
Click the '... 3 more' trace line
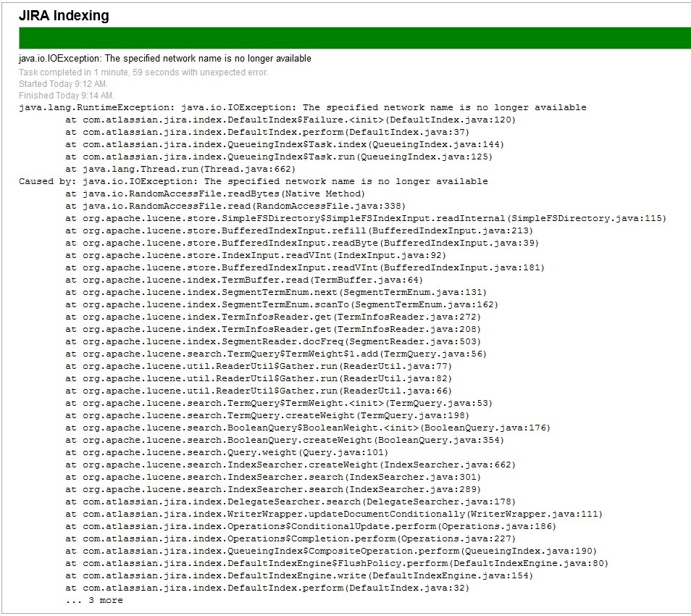click(x=94, y=601)
